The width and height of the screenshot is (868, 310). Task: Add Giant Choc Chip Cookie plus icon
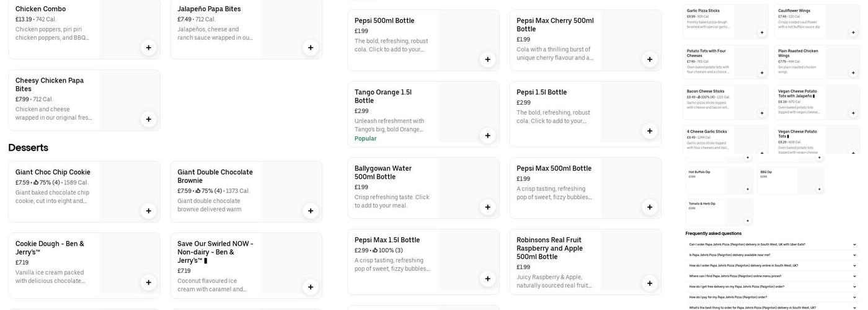pyautogui.click(x=148, y=211)
